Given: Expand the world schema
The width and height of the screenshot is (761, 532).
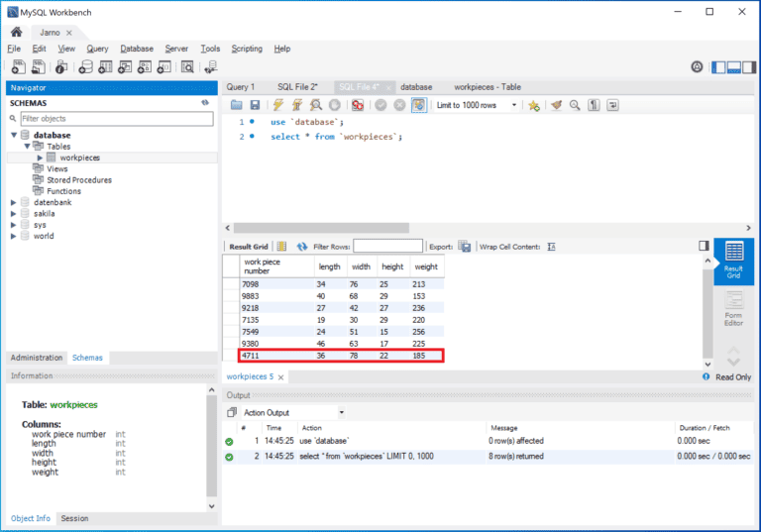Looking at the screenshot, I should pos(14,236).
